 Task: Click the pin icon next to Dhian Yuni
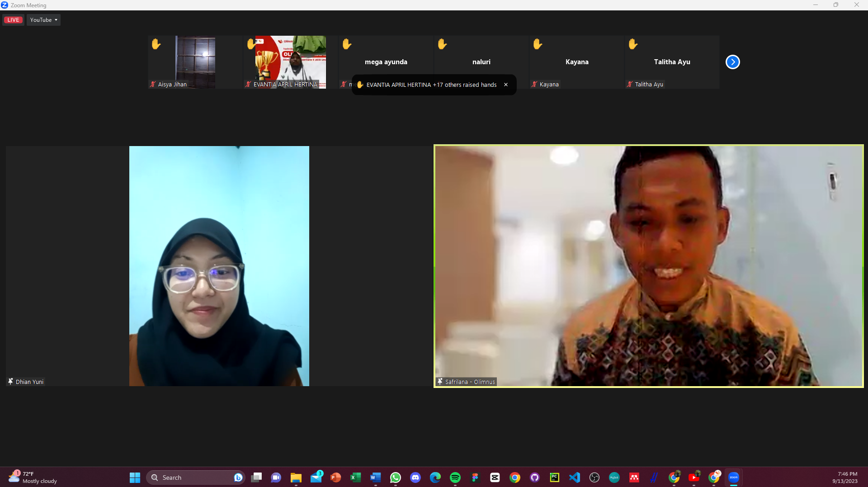pos(10,382)
